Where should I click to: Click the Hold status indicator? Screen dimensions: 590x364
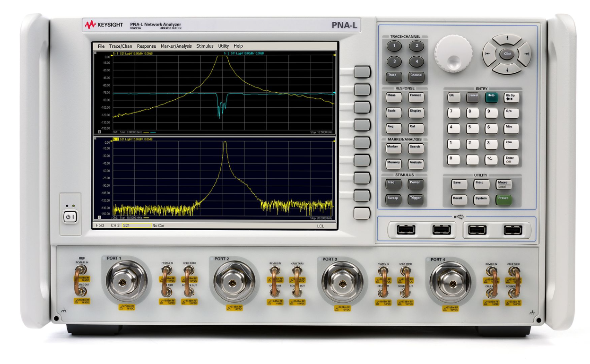(100, 226)
